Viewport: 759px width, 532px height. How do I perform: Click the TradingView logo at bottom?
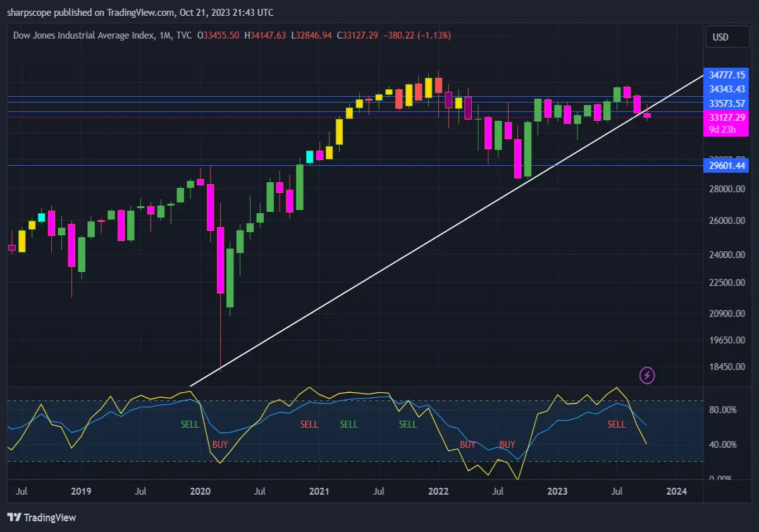pyautogui.click(x=42, y=517)
